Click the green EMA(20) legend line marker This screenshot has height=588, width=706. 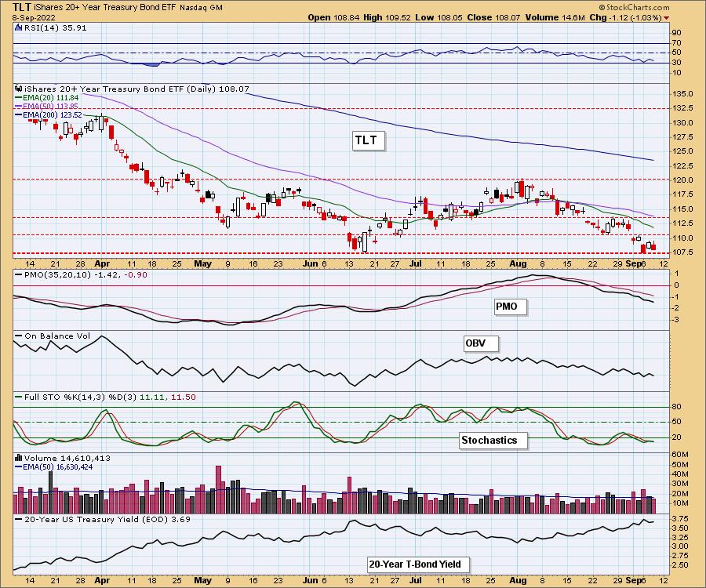click(19, 98)
